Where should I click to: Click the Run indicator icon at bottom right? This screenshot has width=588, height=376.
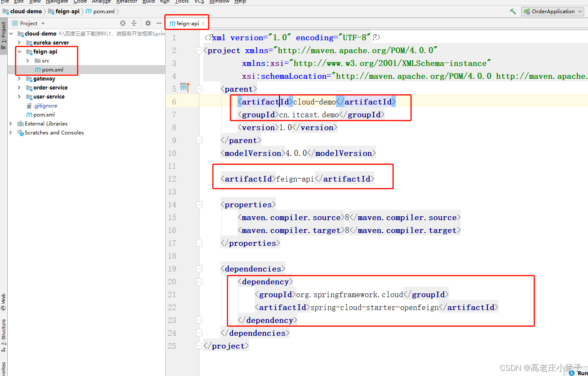point(571,373)
